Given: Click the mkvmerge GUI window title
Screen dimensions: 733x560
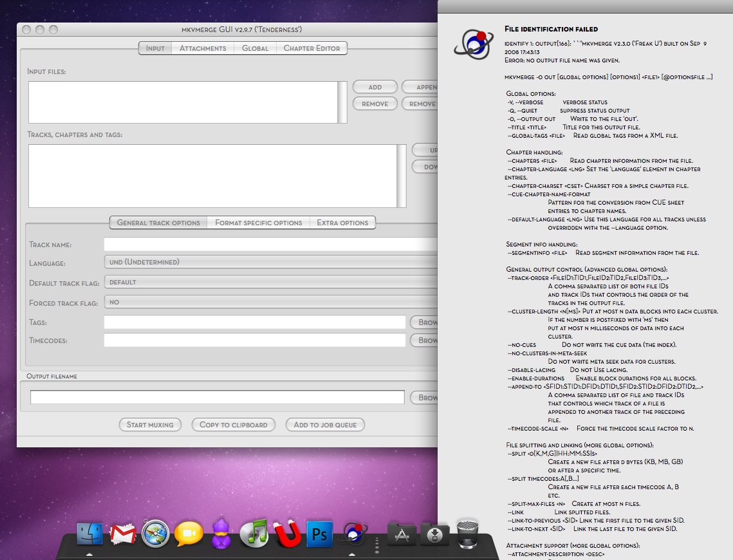Looking at the screenshot, I should pyautogui.click(x=242, y=30).
